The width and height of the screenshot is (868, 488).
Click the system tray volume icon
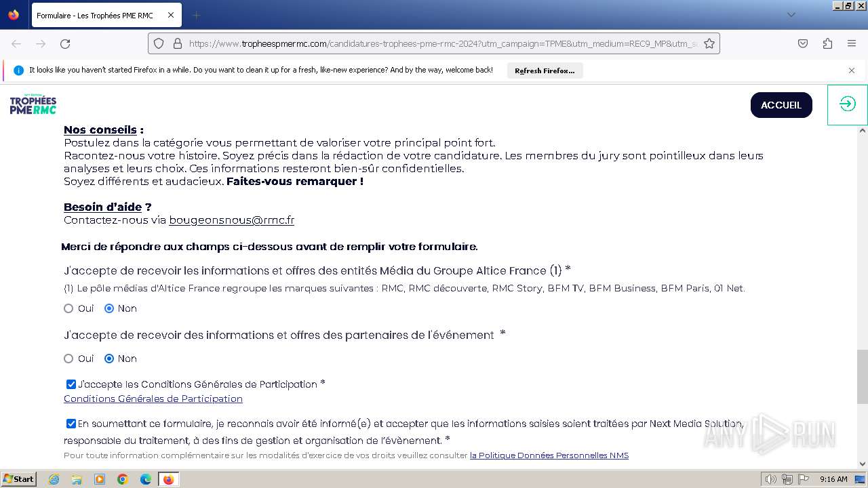(x=771, y=479)
